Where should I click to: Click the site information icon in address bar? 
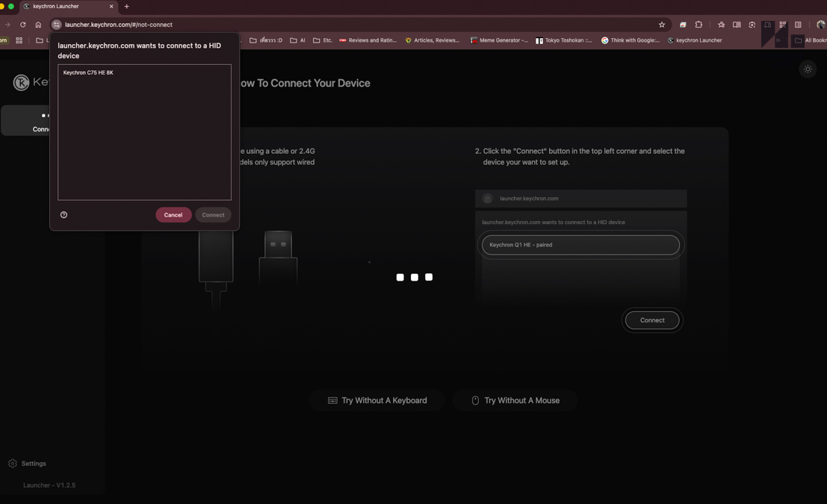tap(57, 25)
